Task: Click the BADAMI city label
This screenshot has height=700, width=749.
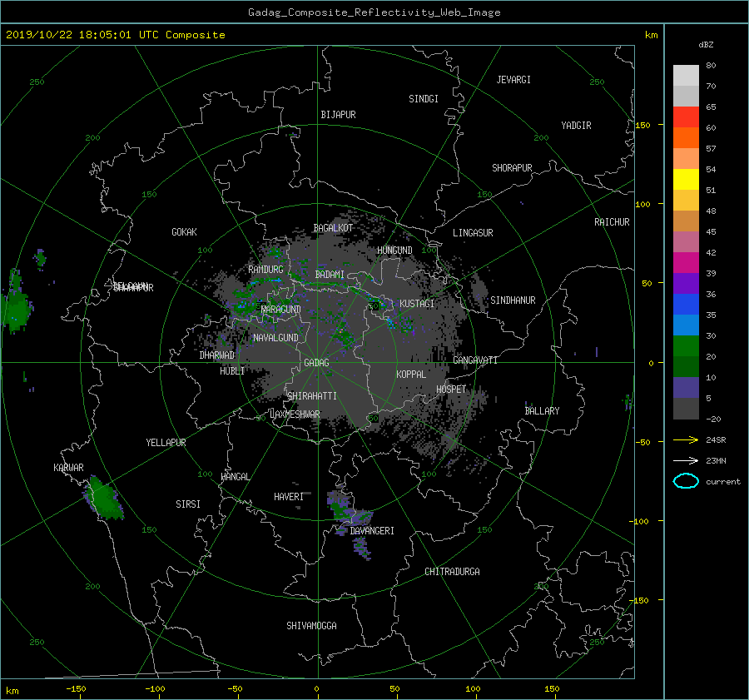Action: pos(330,275)
